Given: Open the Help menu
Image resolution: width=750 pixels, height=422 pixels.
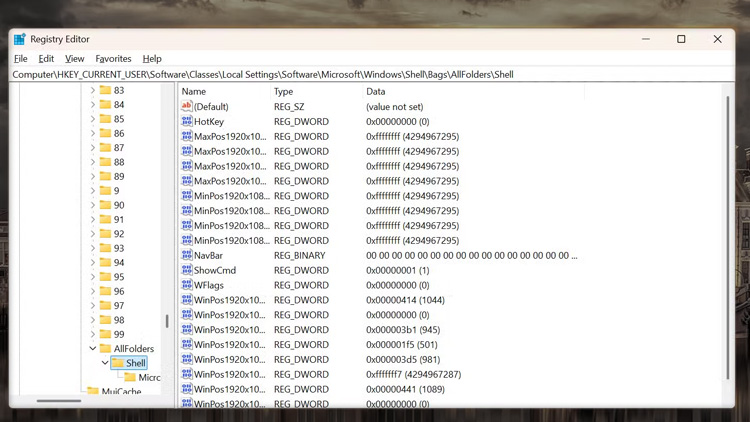Looking at the screenshot, I should click(x=152, y=58).
